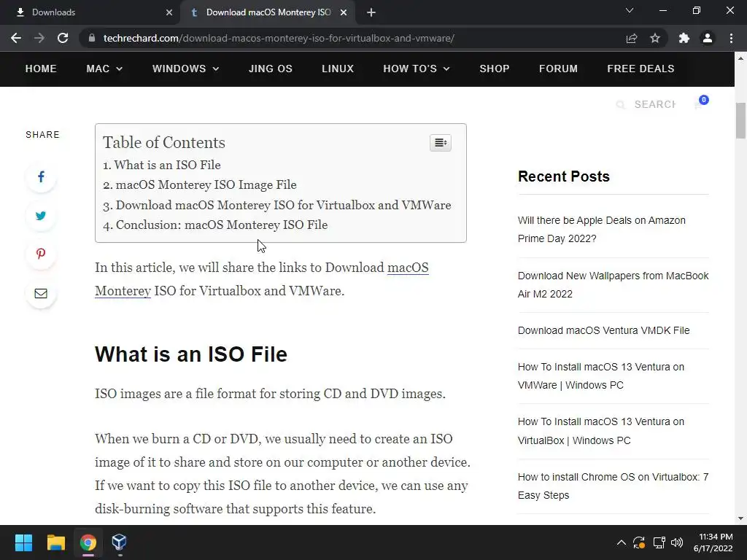Click the address bar URL
The height and width of the screenshot is (560, 747).
pyautogui.click(x=279, y=38)
